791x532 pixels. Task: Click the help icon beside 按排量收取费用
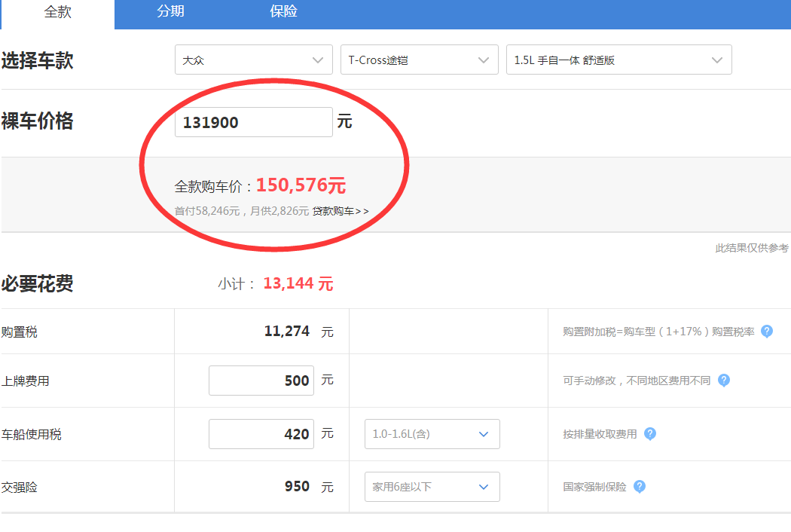[x=650, y=434]
